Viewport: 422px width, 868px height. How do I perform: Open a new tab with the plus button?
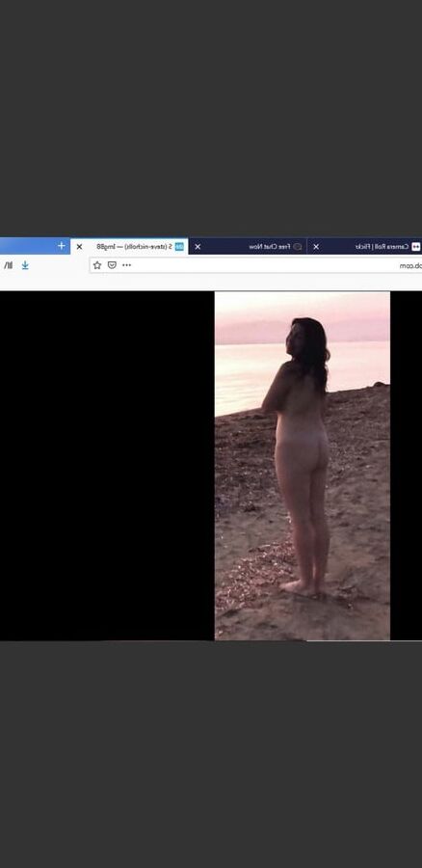[x=62, y=246]
